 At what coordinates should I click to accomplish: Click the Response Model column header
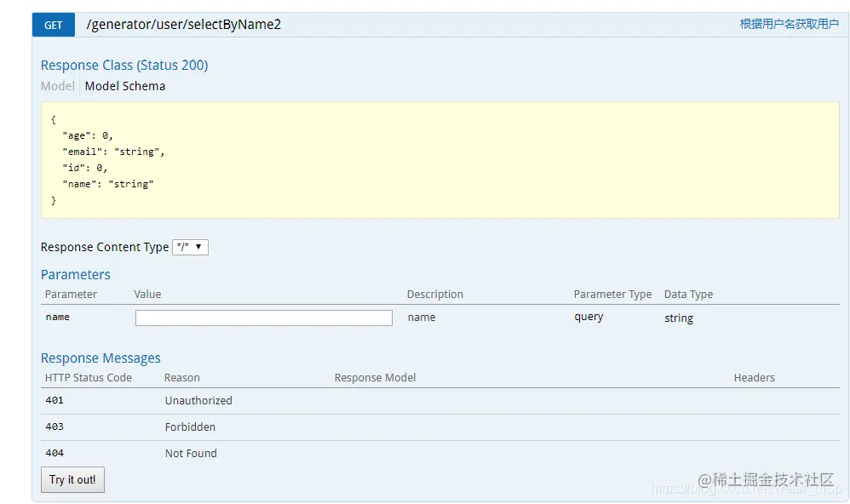(375, 378)
